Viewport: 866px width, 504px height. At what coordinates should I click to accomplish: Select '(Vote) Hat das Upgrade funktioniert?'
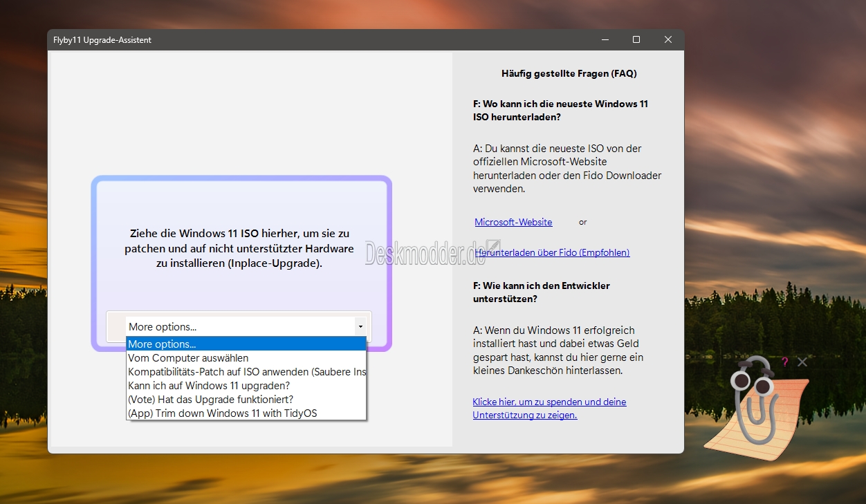[x=246, y=400]
